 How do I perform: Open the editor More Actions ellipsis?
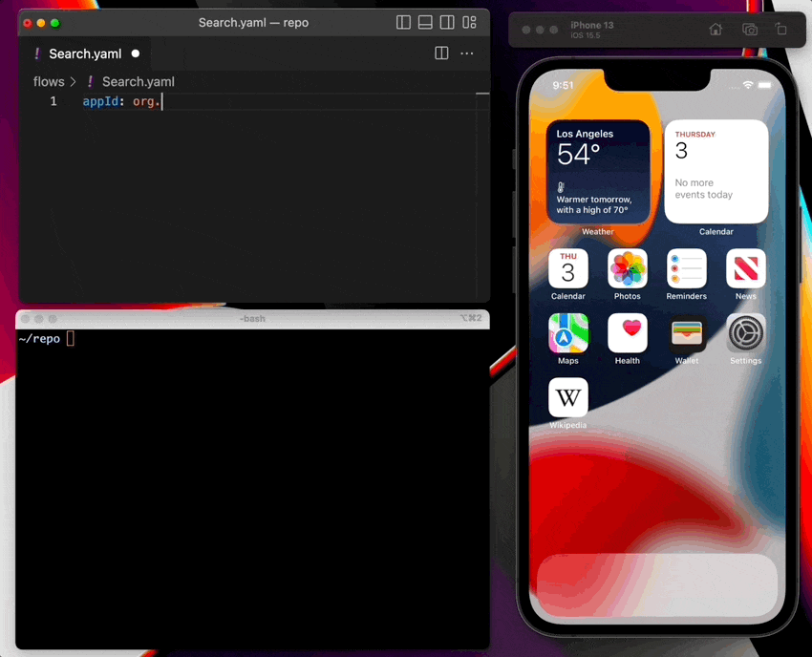pyautogui.click(x=466, y=53)
